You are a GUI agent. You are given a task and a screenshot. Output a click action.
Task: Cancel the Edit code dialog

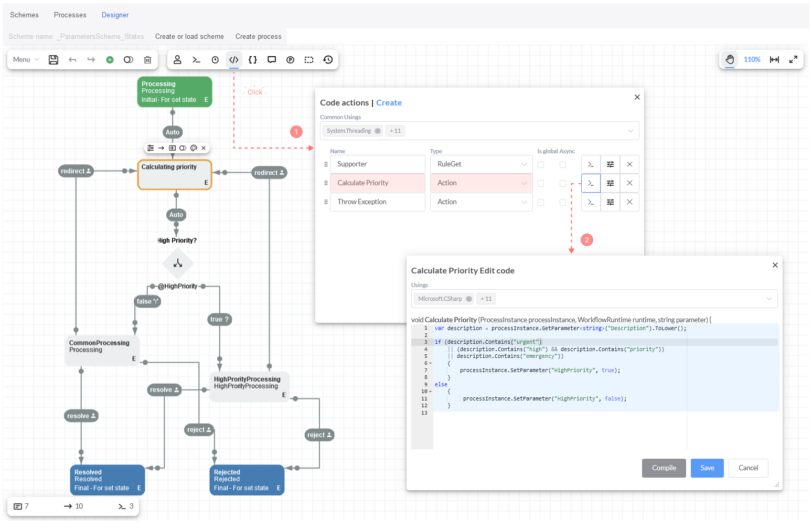click(748, 468)
